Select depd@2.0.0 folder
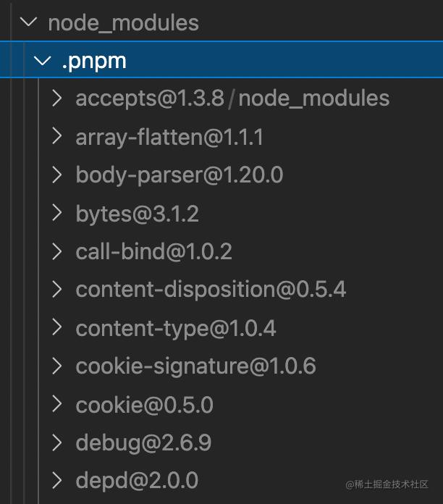The image size is (443, 504). tap(137, 481)
